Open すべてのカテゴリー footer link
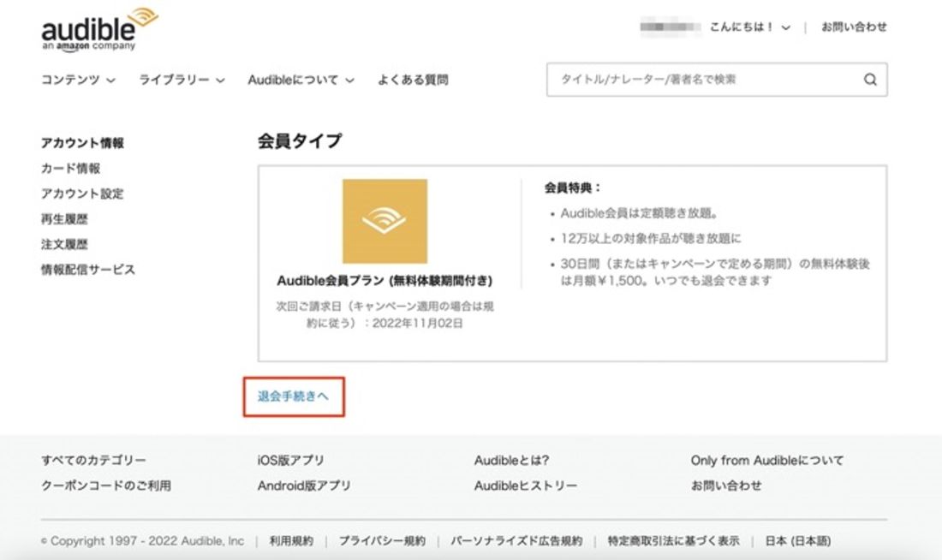The image size is (942, 560). pos(93,461)
